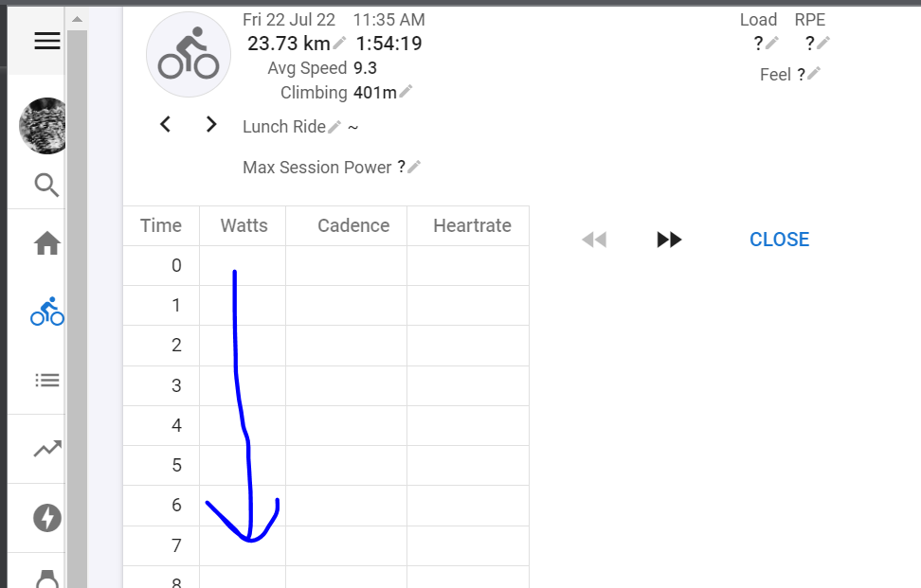Edit Max Session Power pencil icon
This screenshot has width=921, height=588.
coord(413,167)
